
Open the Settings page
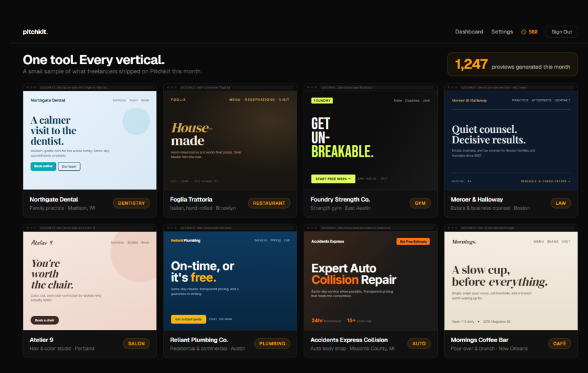click(x=502, y=32)
